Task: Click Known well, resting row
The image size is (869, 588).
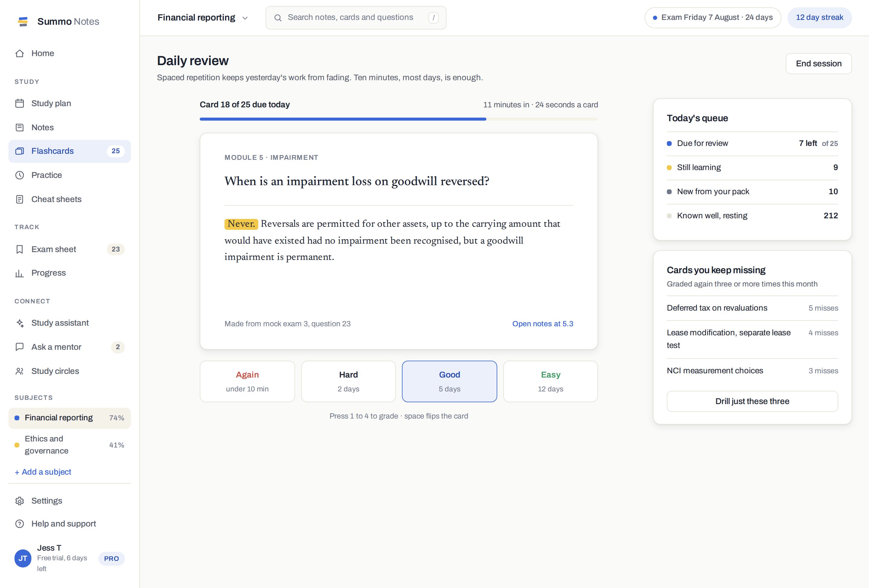Action: [x=752, y=216]
